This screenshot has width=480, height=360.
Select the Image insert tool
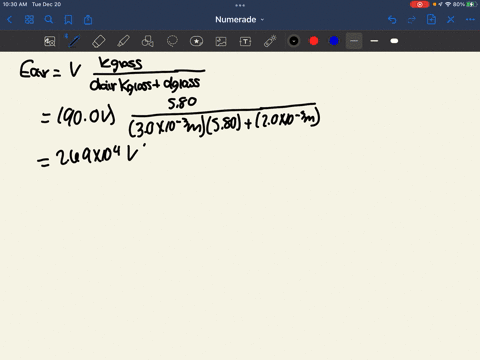[221, 41]
